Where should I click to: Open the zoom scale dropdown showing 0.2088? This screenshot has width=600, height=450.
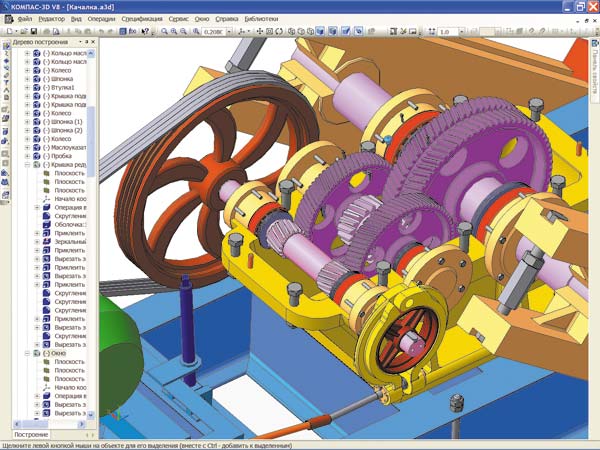coord(228,32)
